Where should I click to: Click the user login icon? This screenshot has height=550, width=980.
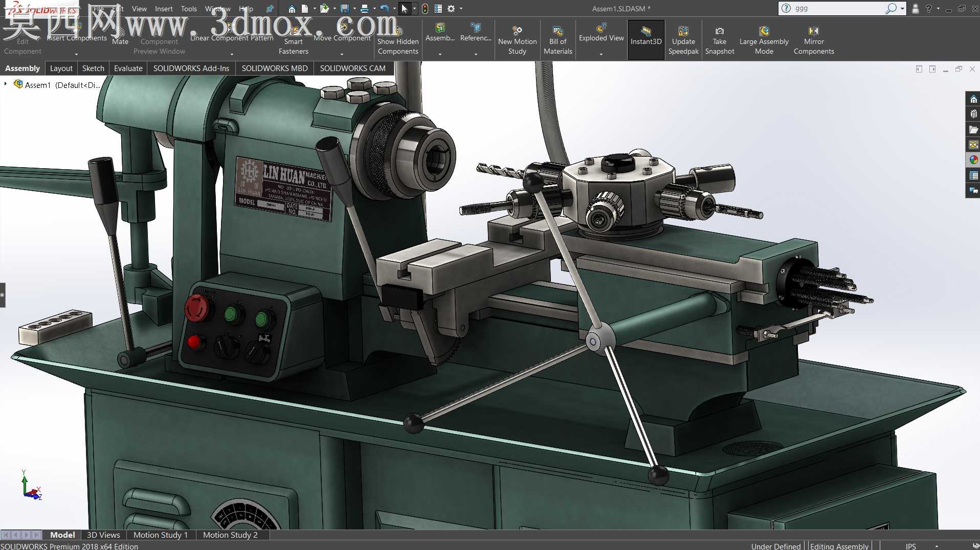(916, 9)
